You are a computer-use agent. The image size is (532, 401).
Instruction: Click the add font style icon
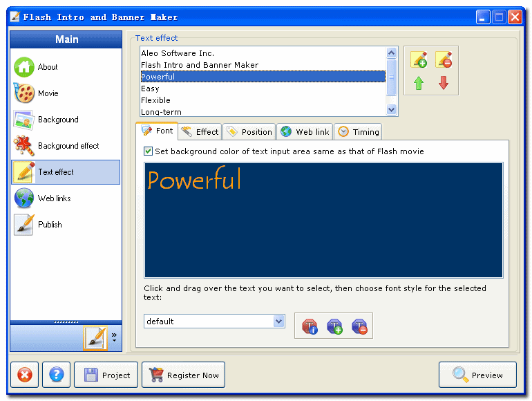[x=334, y=326]
